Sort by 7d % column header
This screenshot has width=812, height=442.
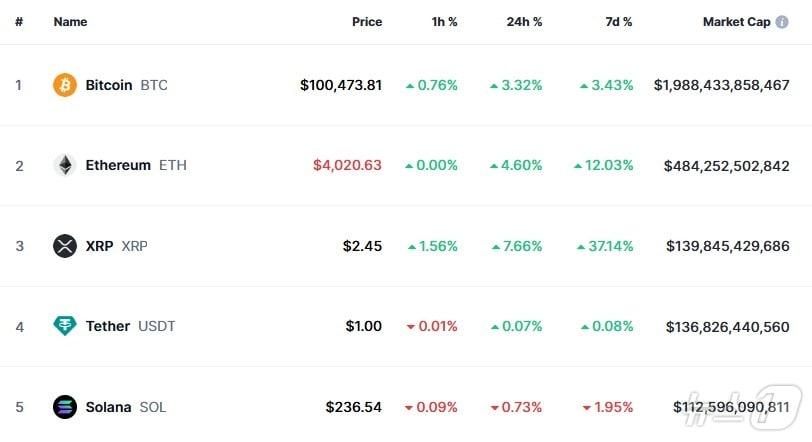[x=617, y=21]
